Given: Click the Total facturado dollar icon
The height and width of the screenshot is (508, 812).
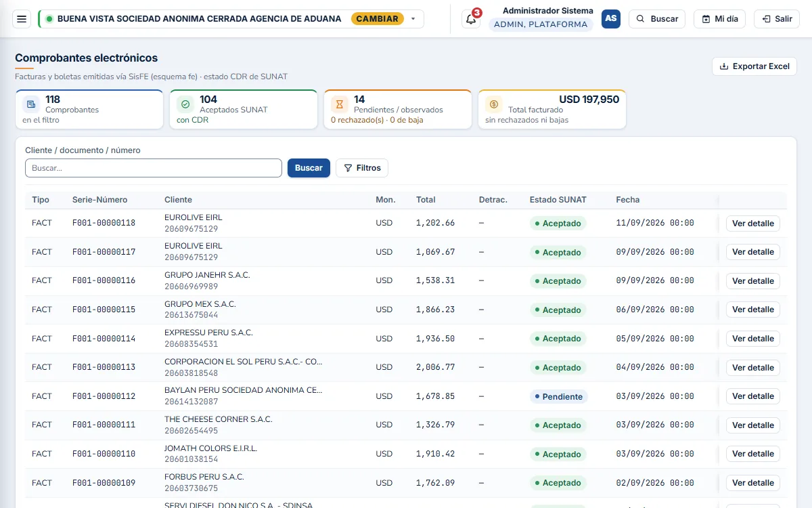Looking at the screenshot, I should tap(494, 104).
